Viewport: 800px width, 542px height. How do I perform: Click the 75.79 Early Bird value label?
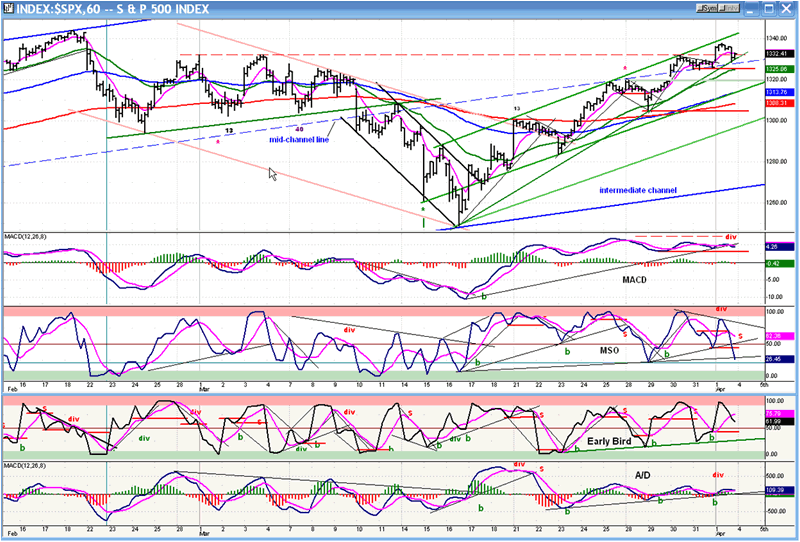[780, 414]
